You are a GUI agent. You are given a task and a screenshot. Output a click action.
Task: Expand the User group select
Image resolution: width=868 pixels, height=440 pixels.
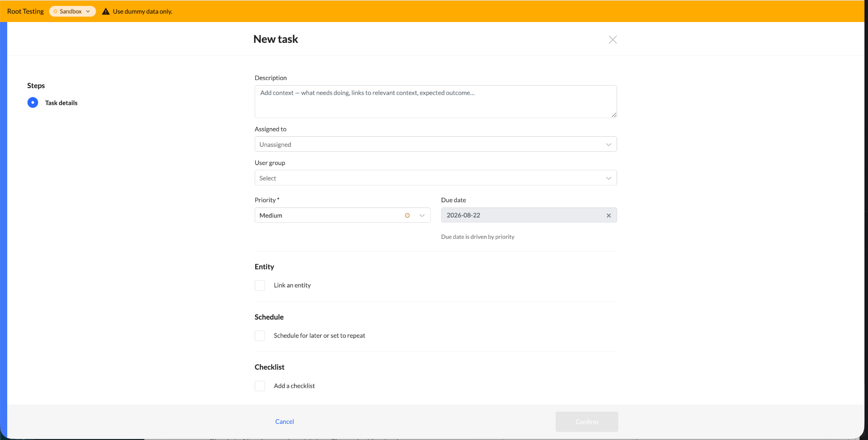click(436, 178)
